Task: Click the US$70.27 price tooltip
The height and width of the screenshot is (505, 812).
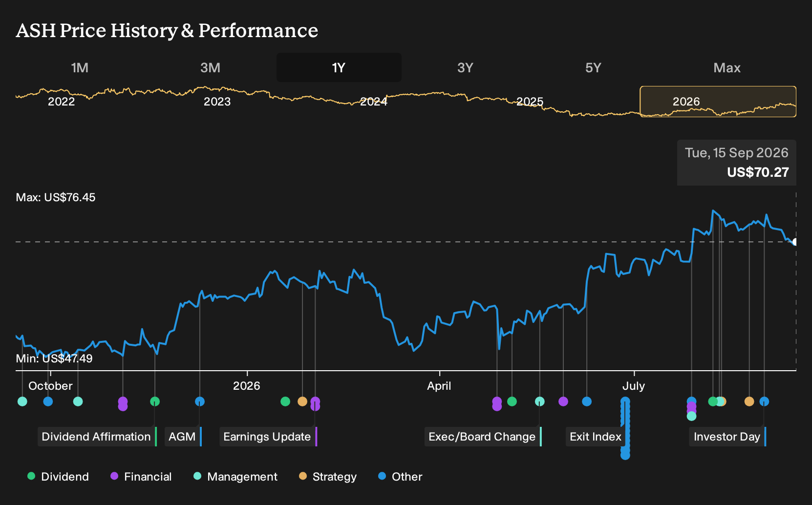Action: 737,163
